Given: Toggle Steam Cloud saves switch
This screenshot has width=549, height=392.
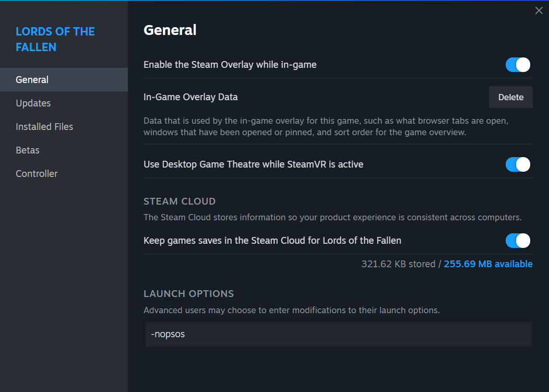Looking at the screenshot, I should [518, 241].
